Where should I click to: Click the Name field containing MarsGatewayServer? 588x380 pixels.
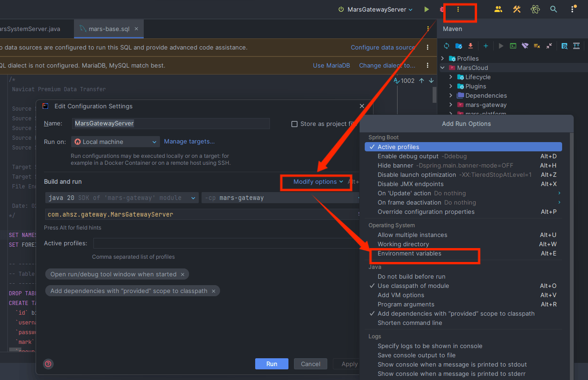171,124
